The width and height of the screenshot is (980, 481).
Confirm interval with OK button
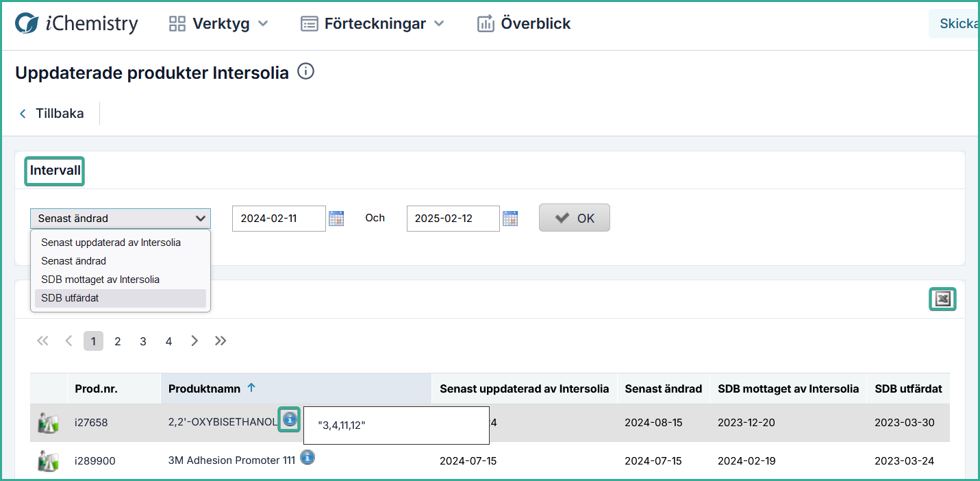[574, 218]
